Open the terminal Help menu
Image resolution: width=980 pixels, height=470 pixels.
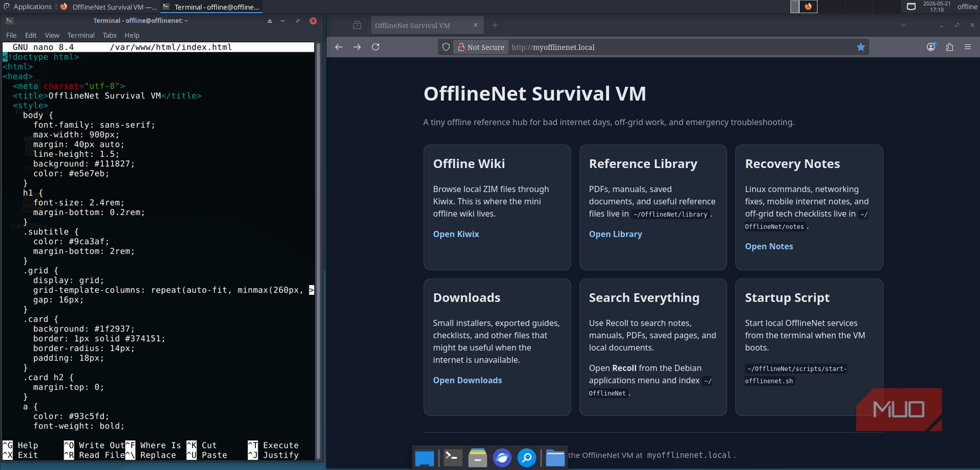(x=132, y=35)
